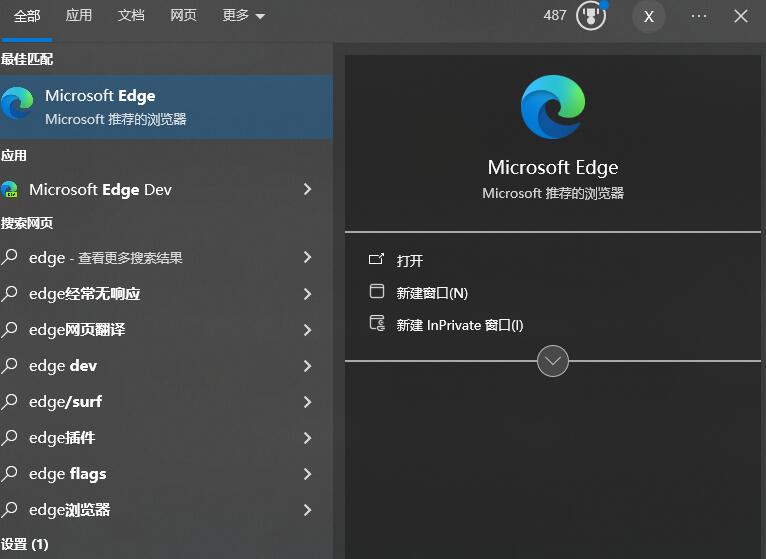This screenshot has height=559, width=766.
Task: Click the Microsoft Edge Dev app icon
Action: [x=10, y=190]
